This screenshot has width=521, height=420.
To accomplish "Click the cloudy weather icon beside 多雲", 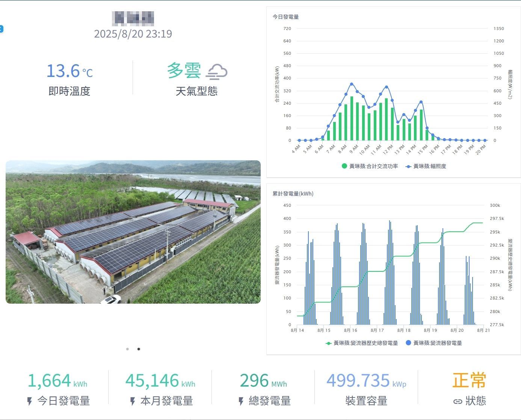I will [217, 71].
